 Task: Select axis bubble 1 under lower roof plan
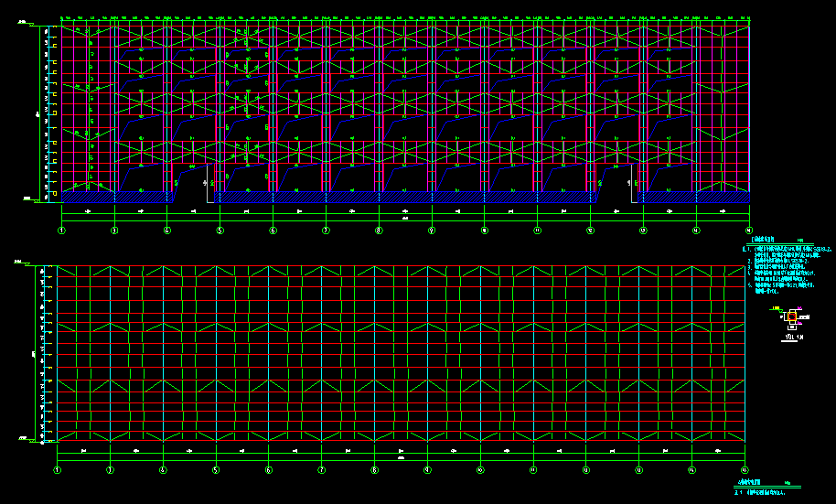[x=58, y=470]
